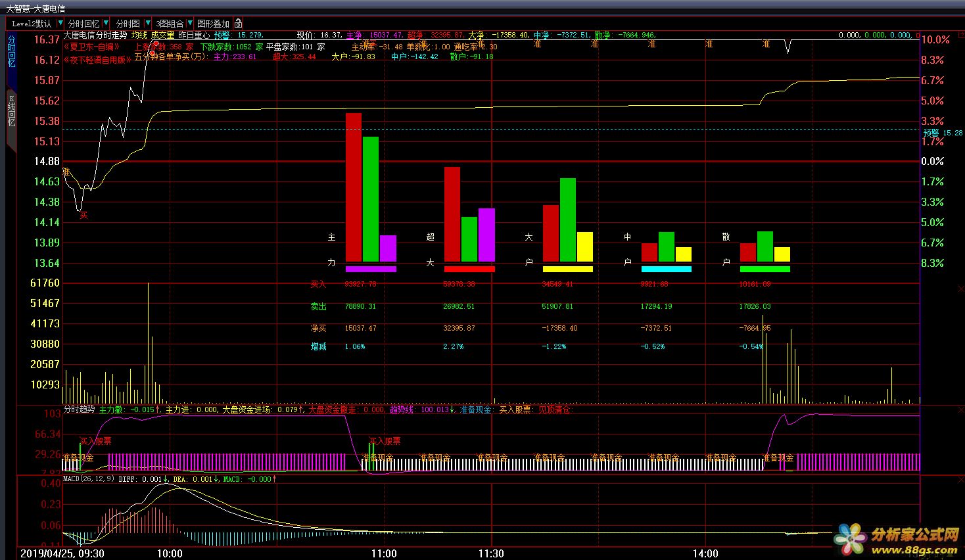Image resolution: width=965 pixels, height=560 pixels.
Task: Click the Level2默认 toolbar button
Action: point(32,24)
